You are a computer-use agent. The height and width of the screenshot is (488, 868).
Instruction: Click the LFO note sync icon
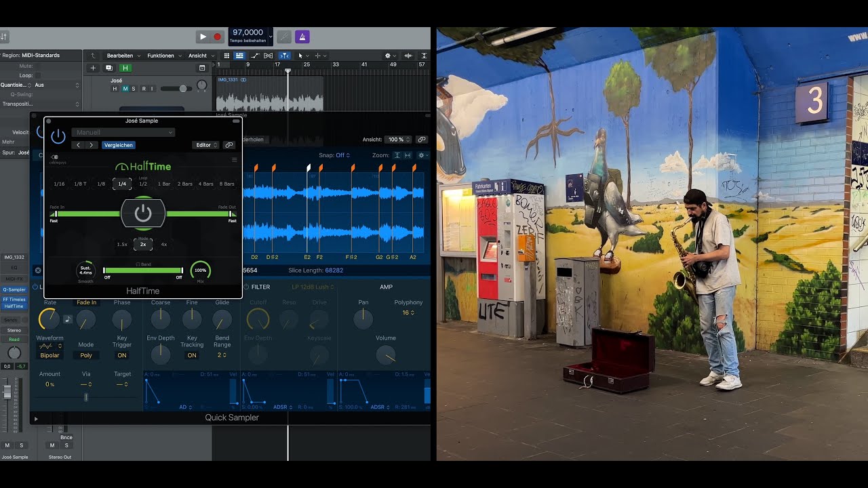[68, 319]
